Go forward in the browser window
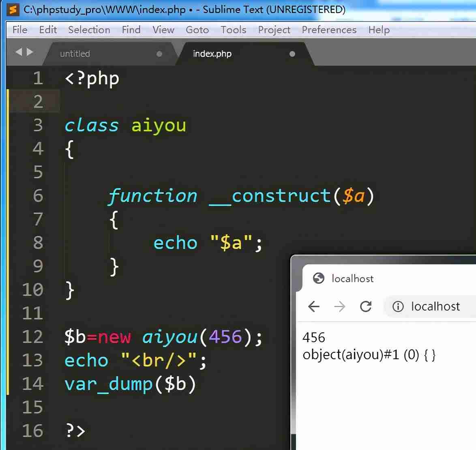 (x=339, y=306)
